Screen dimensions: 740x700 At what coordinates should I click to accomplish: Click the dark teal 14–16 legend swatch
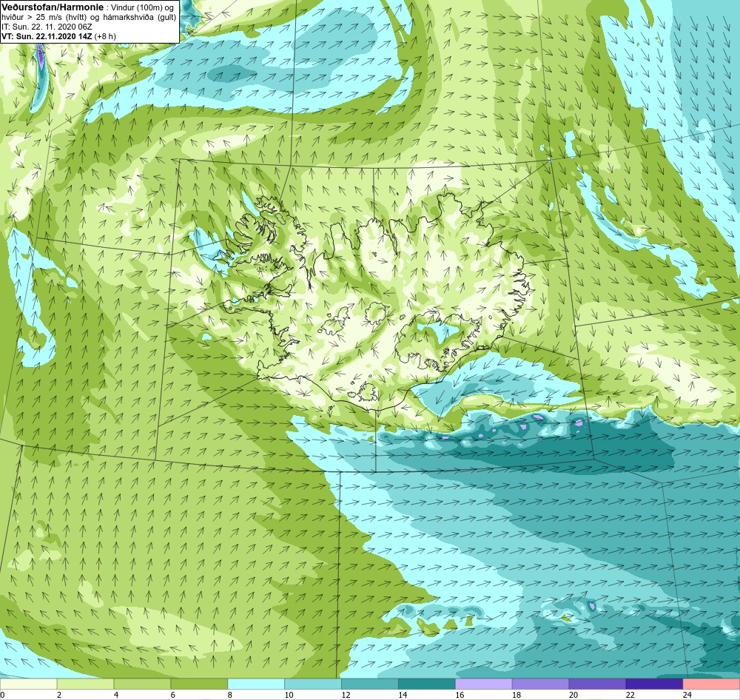click(x=427, y=684)
